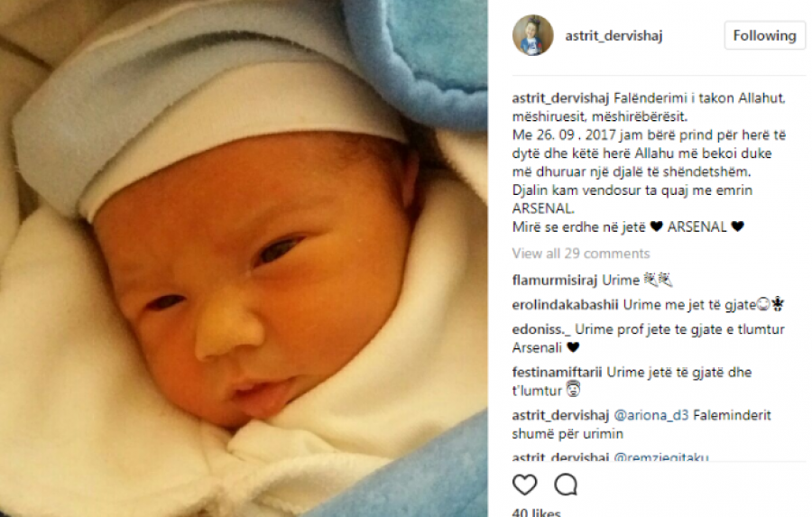This screenshot has height=517, width=812.
Task: Open edoniss._ commenter profile
Action: [541, 329]
